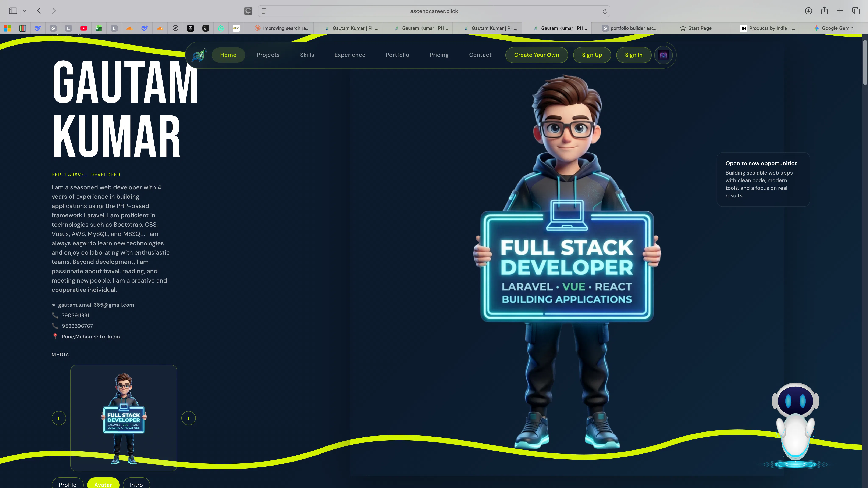Open the black dotted-grid pinned tab
Screen dimensions: 868x488
[206, 28]
